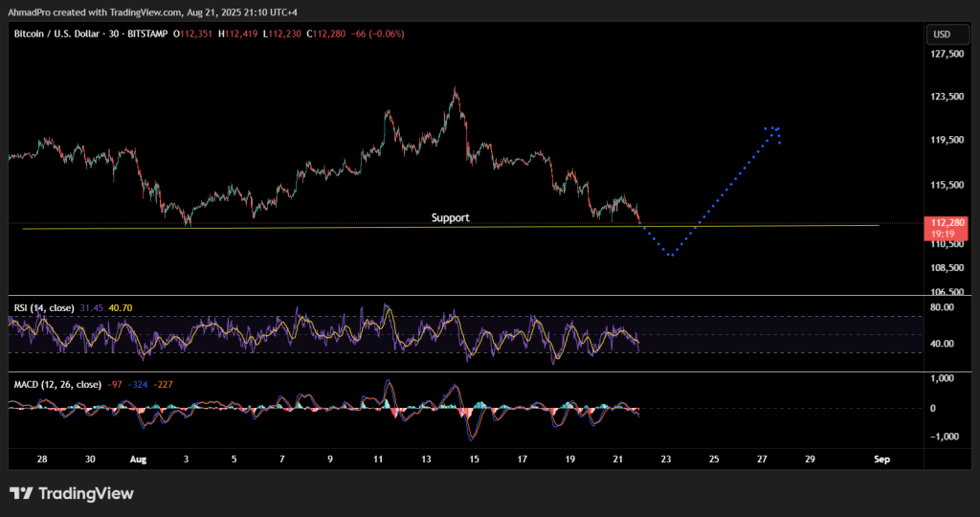The width and height of the screenshot is (980, 517).
Task: Click the Support text annotation
Action: click(450, 217)
